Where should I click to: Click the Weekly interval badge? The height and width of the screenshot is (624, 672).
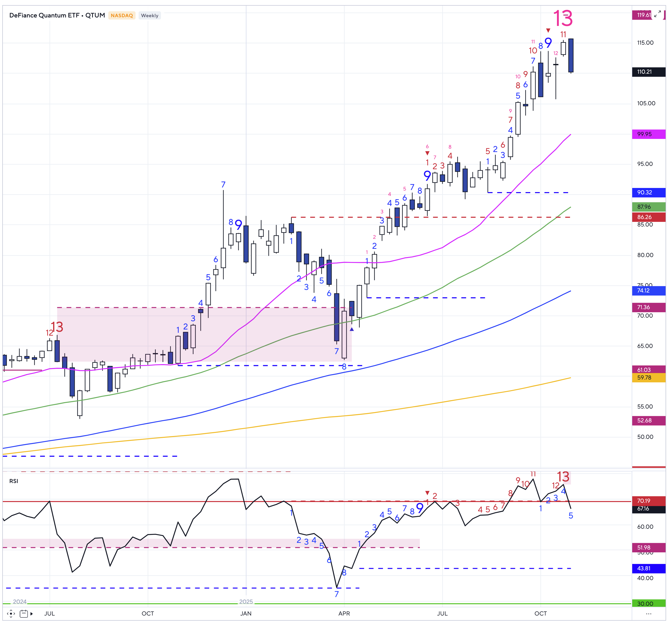[x=150, y=15]
